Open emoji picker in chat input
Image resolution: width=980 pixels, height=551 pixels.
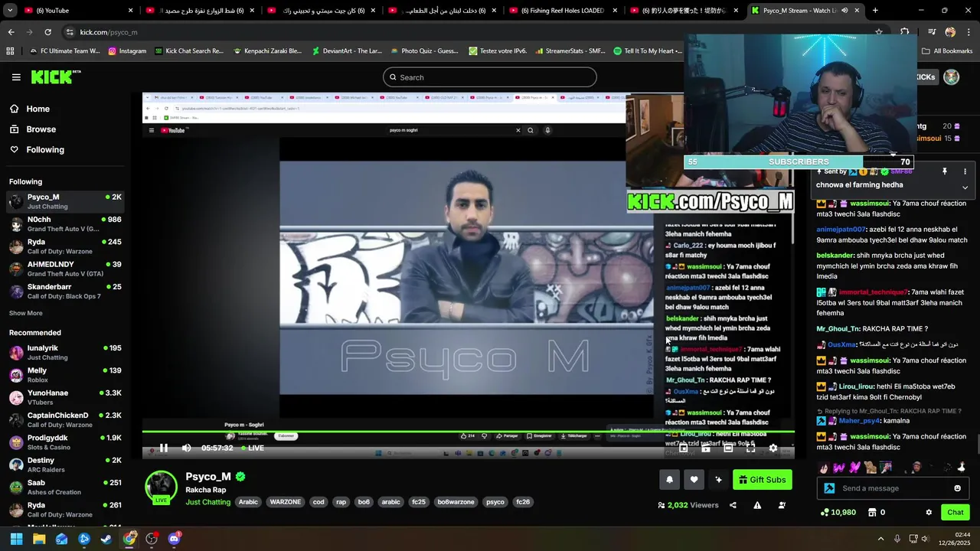click(957, 488)
